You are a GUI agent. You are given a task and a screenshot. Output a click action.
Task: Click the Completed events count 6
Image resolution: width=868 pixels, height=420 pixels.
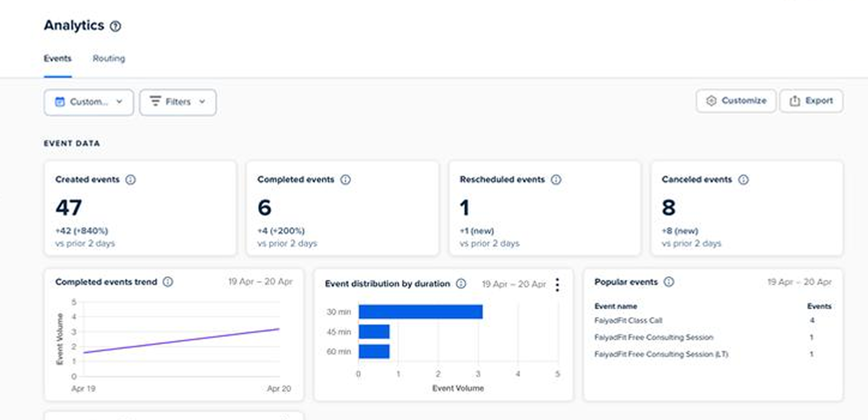point(265,207)
